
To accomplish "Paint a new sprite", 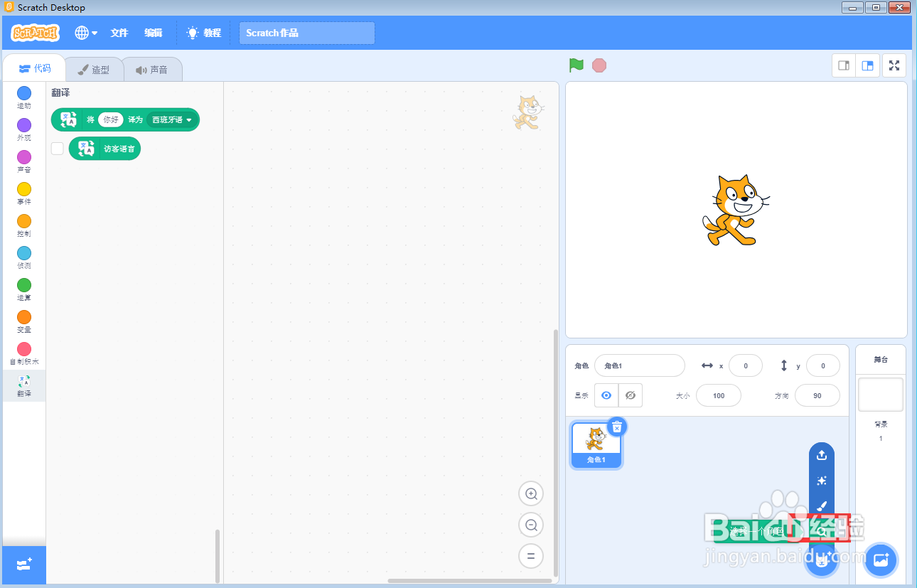I will [822, 506].
